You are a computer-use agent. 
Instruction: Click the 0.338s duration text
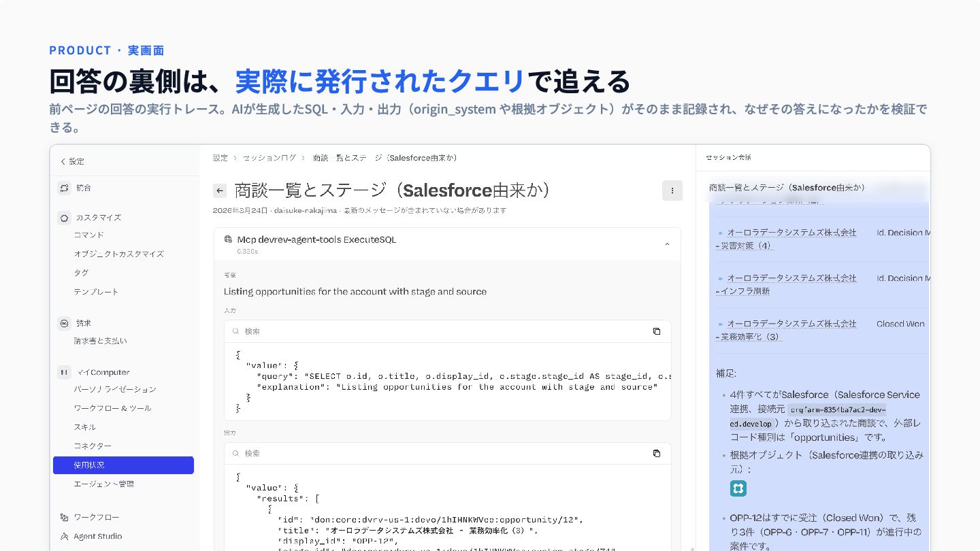(248, 251)
